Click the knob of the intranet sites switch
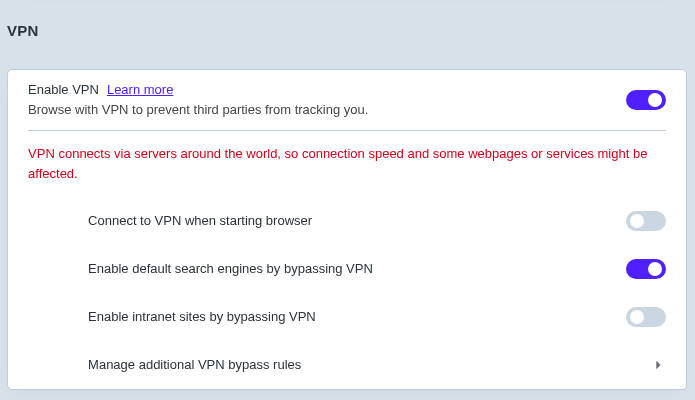This screenshot has width=695, height=400. (637, 317)
